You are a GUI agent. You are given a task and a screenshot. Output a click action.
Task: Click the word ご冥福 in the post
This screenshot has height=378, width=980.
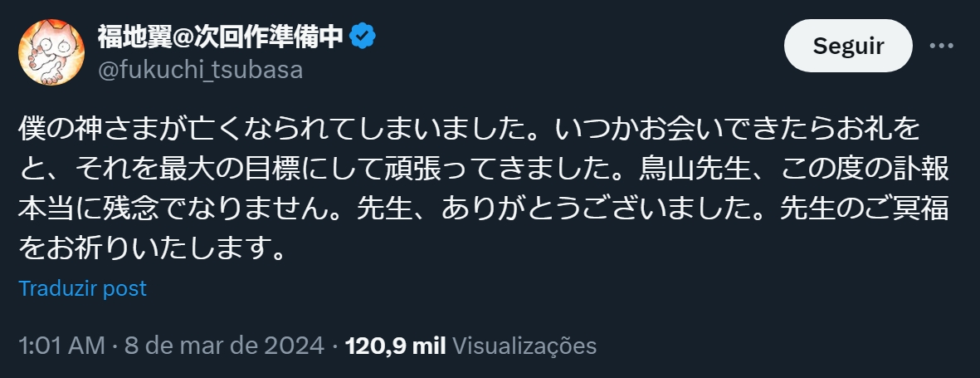(903, 209)
